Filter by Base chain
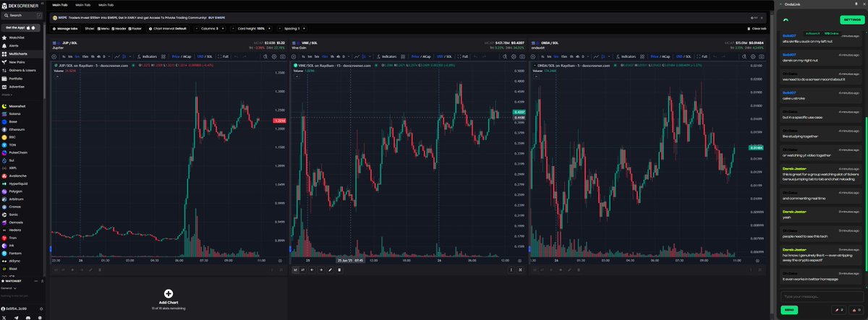The image size is (868, 320). [20, 122]
